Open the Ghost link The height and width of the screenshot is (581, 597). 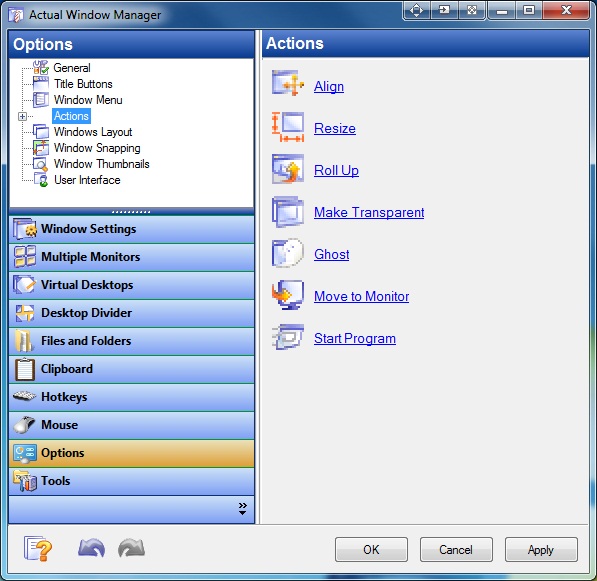[x=332, y=254]
